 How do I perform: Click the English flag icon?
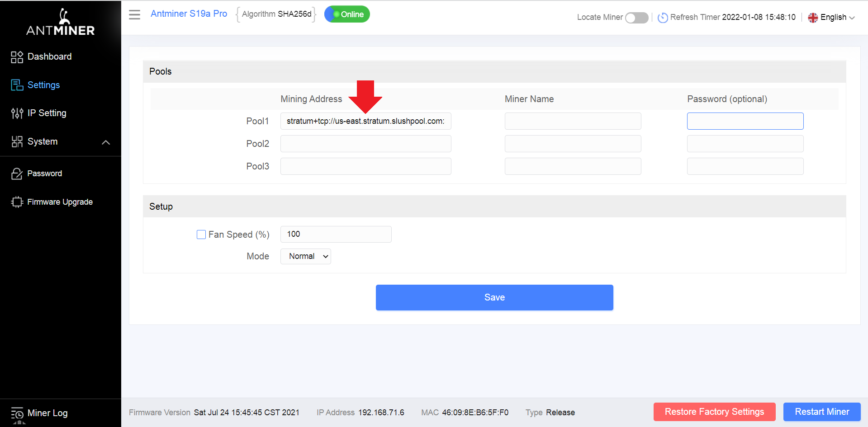click(x=813, y=18)
